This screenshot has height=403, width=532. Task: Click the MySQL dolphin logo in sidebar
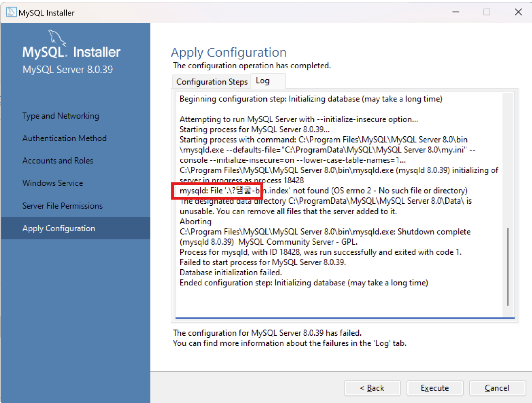click(x=57, y=38)
